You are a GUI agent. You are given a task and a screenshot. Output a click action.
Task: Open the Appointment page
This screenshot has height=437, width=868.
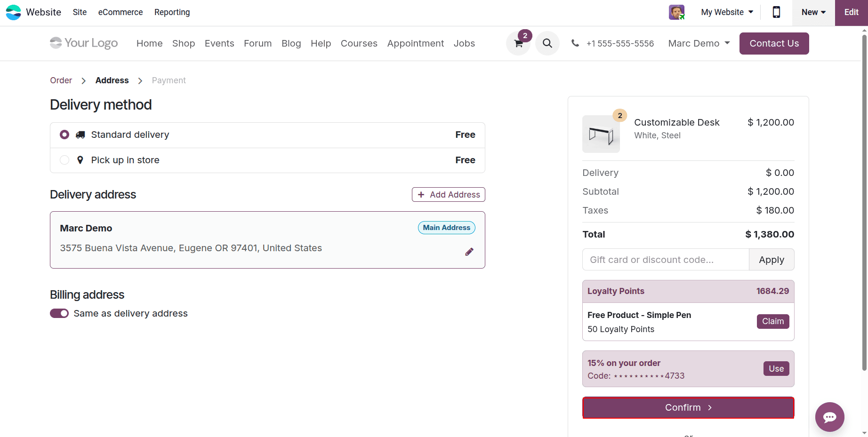[x=416, y=43]
